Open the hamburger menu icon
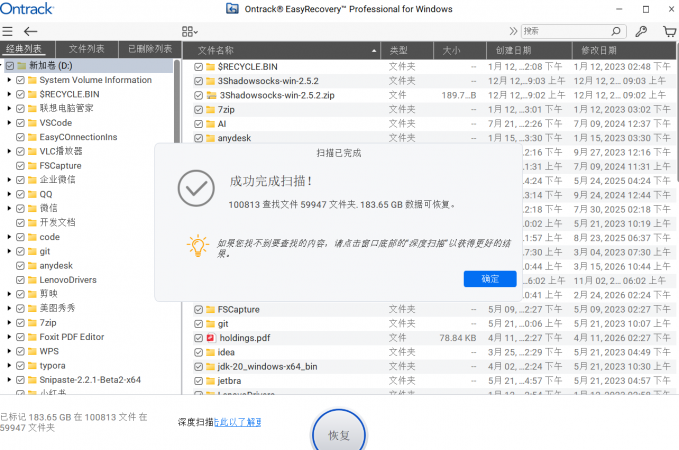The image size is (679, 450). (7, 31)
